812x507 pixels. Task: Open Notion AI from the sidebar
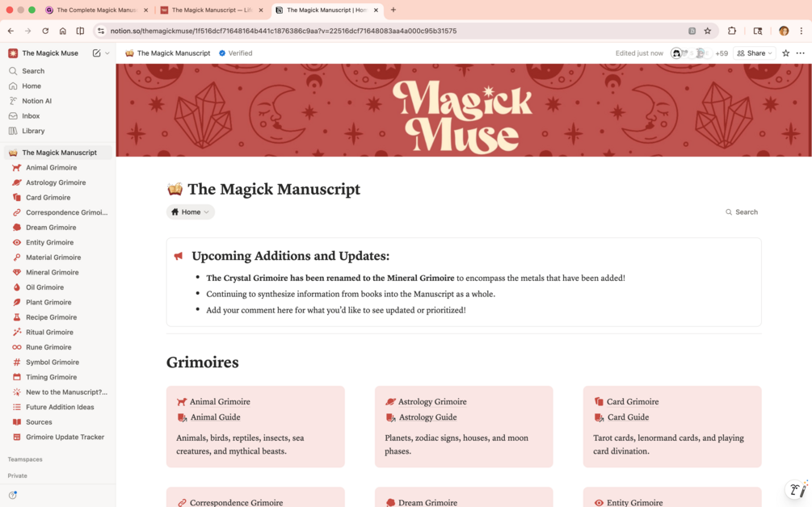36,101
